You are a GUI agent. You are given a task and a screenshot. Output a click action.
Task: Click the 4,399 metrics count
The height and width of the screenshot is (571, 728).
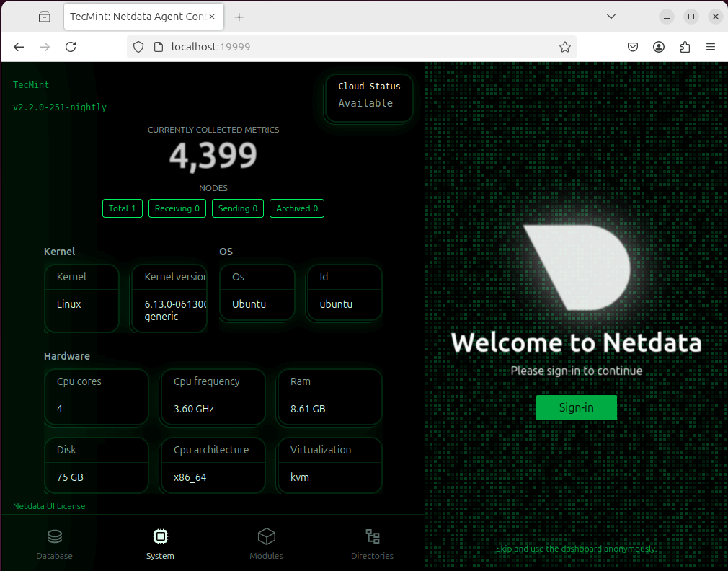coord(213,156)
